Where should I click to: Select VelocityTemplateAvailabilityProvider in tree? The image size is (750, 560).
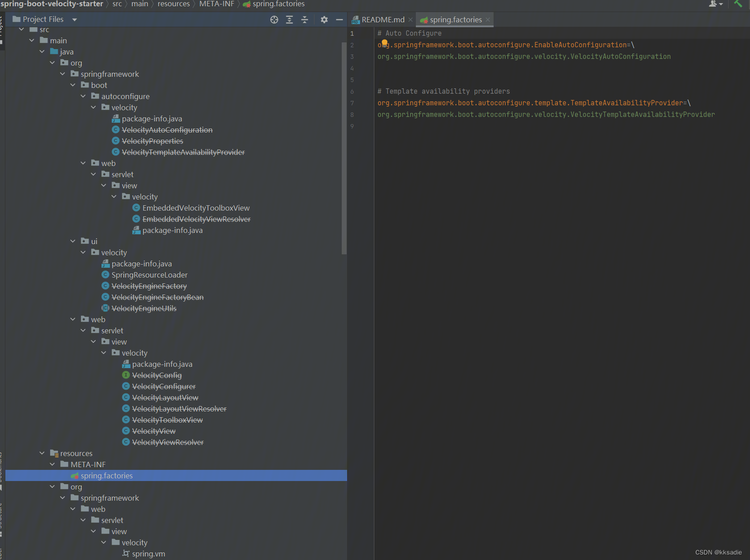(x=183, y=152)
